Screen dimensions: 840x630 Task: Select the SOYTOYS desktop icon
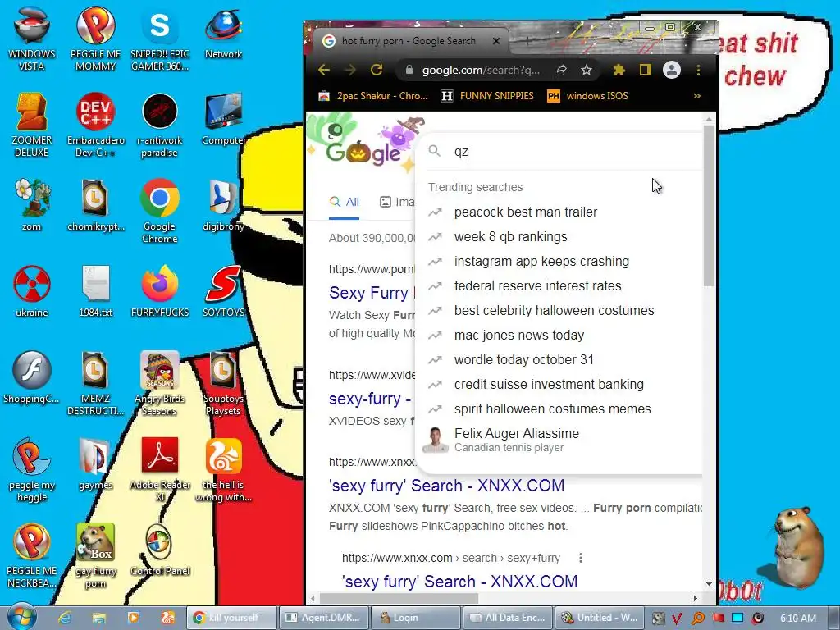223,291
